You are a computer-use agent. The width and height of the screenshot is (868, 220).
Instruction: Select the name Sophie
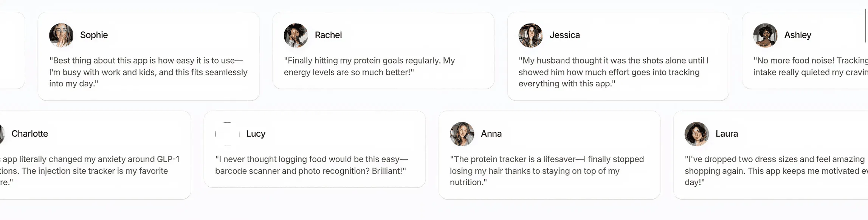[94, 35]
